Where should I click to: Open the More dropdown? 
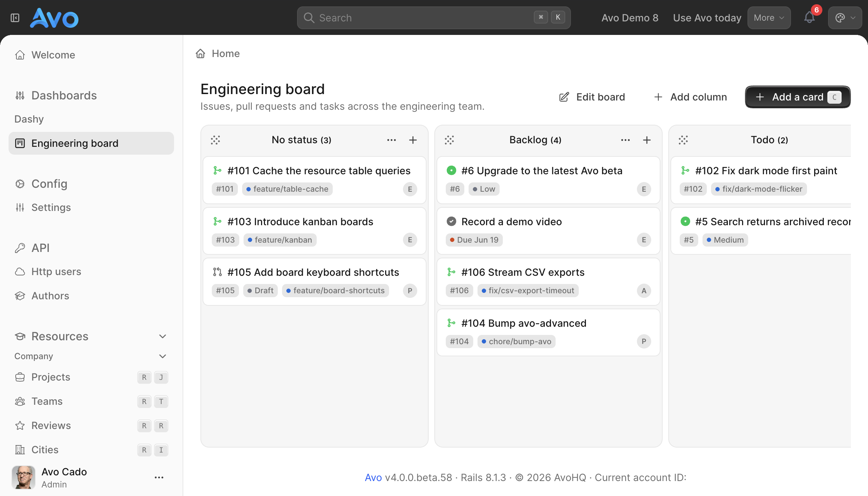[769, 18]
